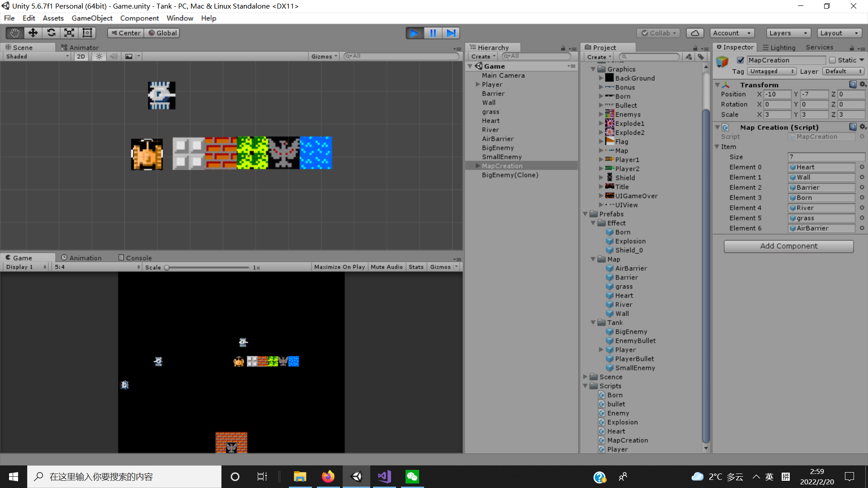Expand the Scence folder in Project
Image resolution: width=868 pixels, height=488 pixels.
(x=585, y=377)
